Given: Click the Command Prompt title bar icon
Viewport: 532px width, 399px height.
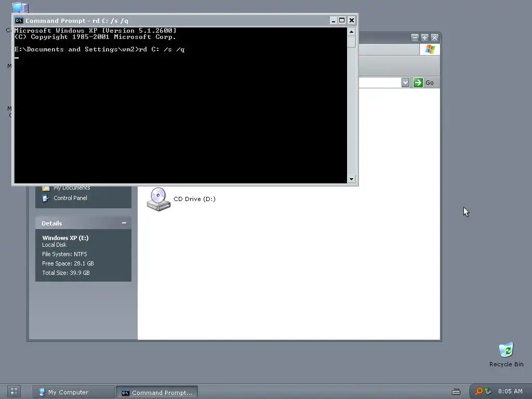Looking at the screenshot, I should point(19,21).
